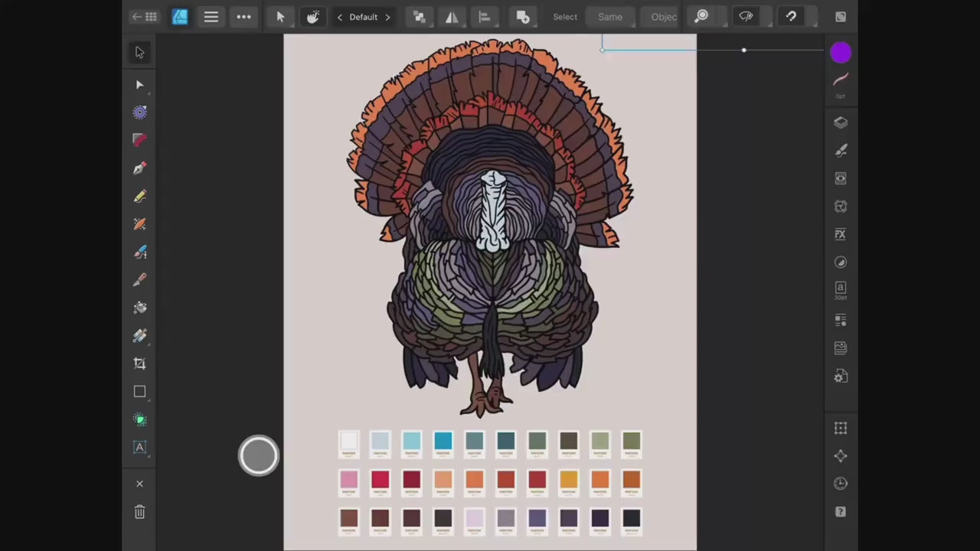The image size is (980, 551).
Task: Enable the zoom magnifier toggle in the top bar
Action: coord(702,17)
